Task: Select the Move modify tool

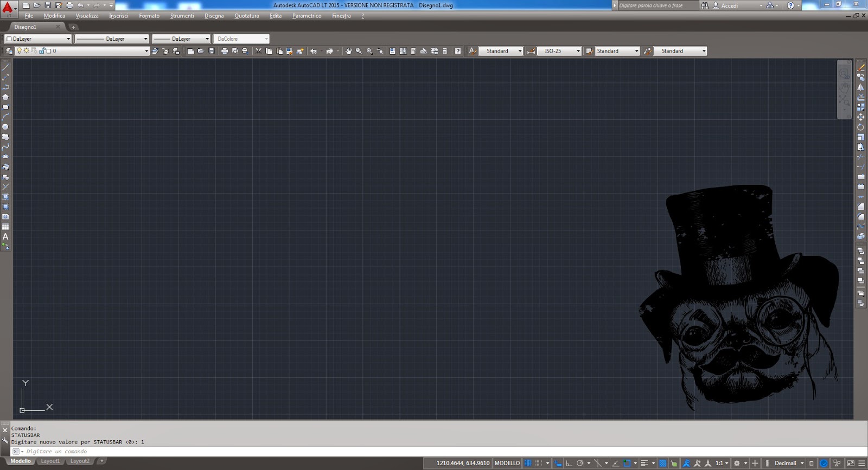Action: (x=861, y=117)
